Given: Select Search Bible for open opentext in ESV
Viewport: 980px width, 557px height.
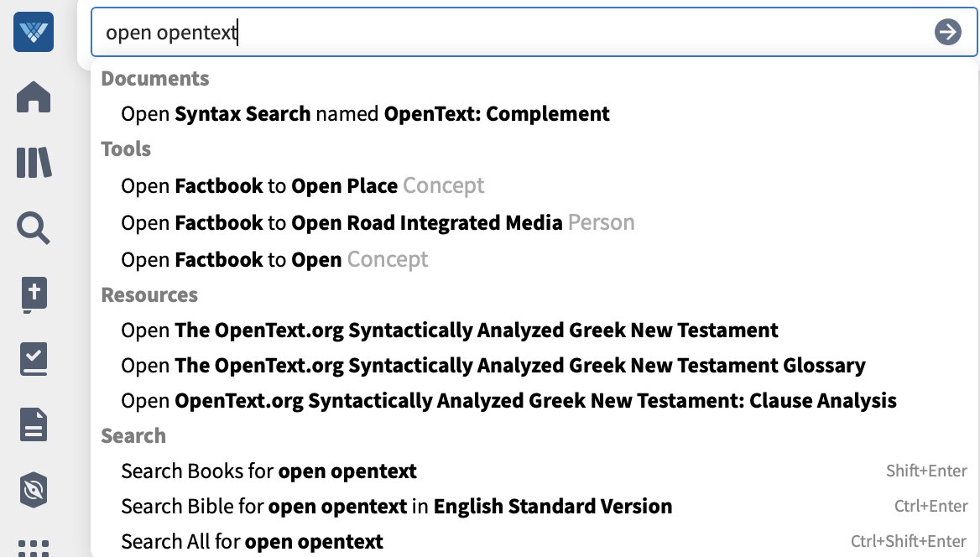Looking at the screenshot, I should [x=396, y=507].
